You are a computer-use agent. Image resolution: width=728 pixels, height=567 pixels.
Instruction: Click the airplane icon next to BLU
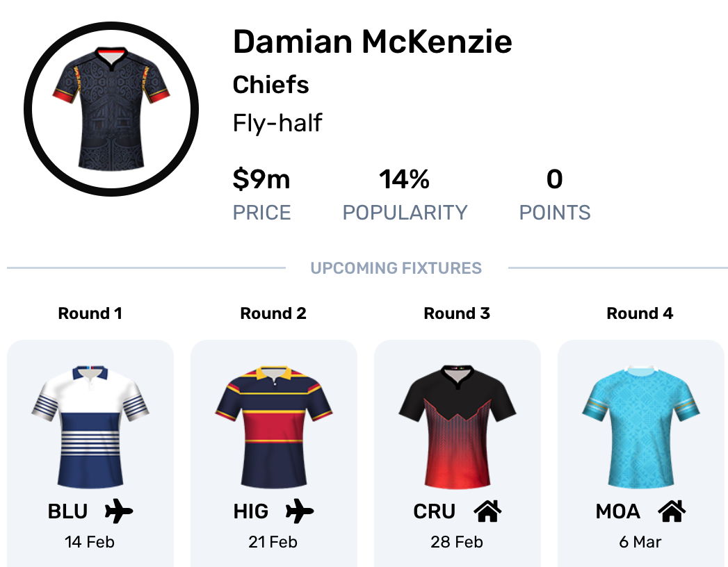tap(119, 512)
